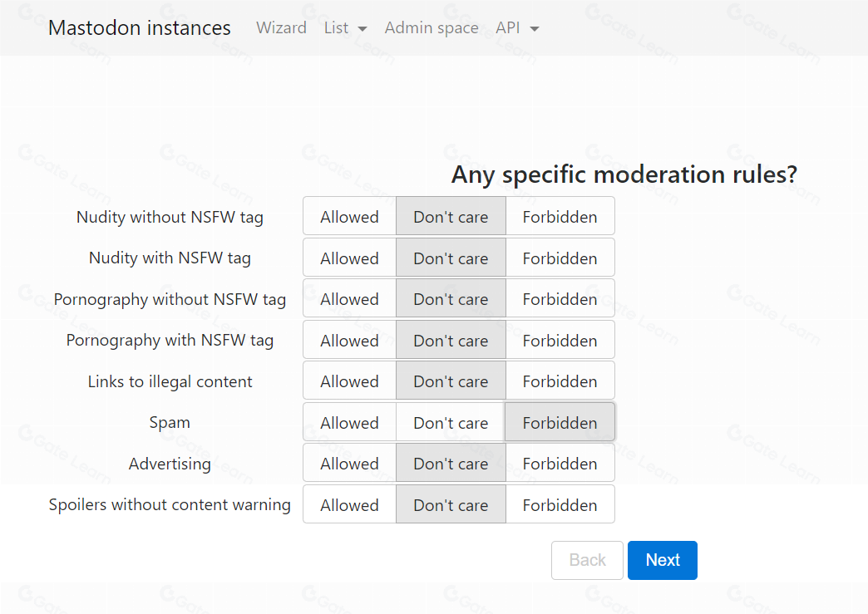Click the Back button
The width and height of the screenshot is (868, 614).
pos(587,560)
